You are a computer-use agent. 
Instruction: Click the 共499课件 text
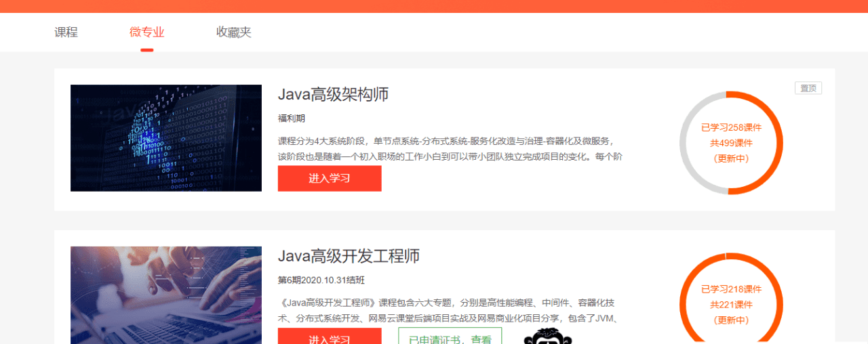coord(731,143)
